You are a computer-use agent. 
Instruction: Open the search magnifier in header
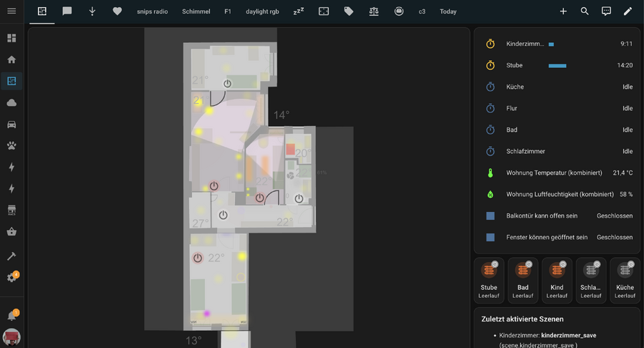click(585, 11)
